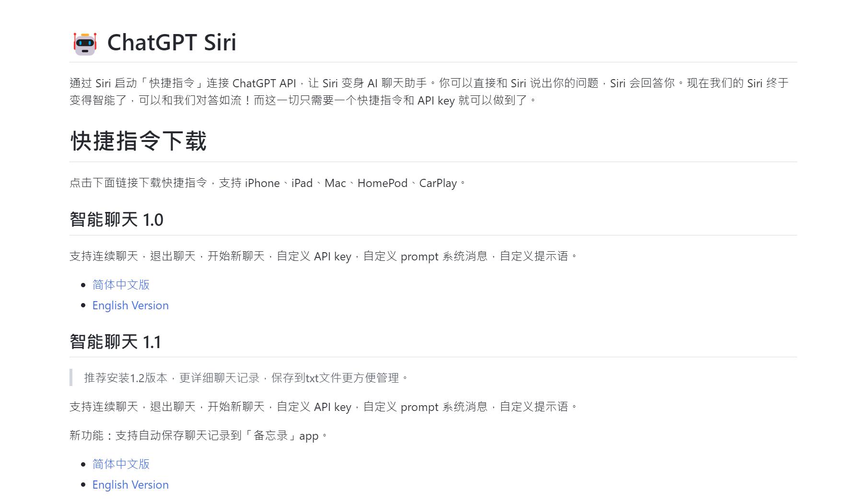Image resolution: width=868 pixels, height=503 pixels.
Task: Click the 智能聊天 1.1 section heading
Action: [x=115, y=342]
